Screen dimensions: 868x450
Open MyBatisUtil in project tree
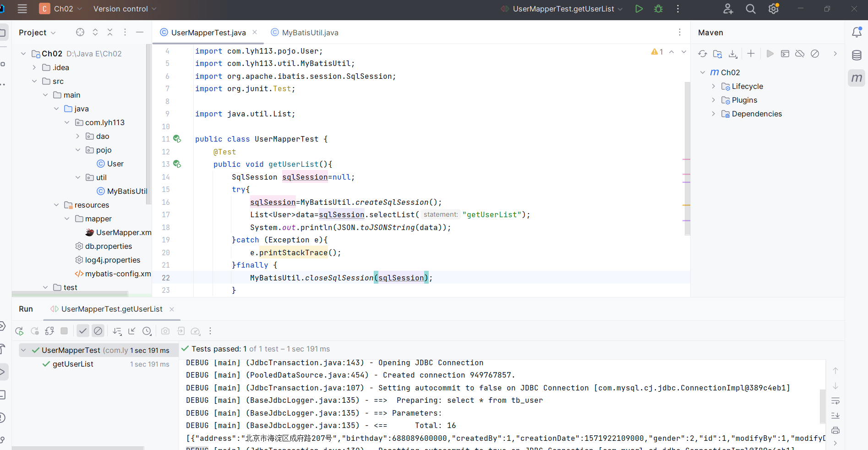coord(122,191)
